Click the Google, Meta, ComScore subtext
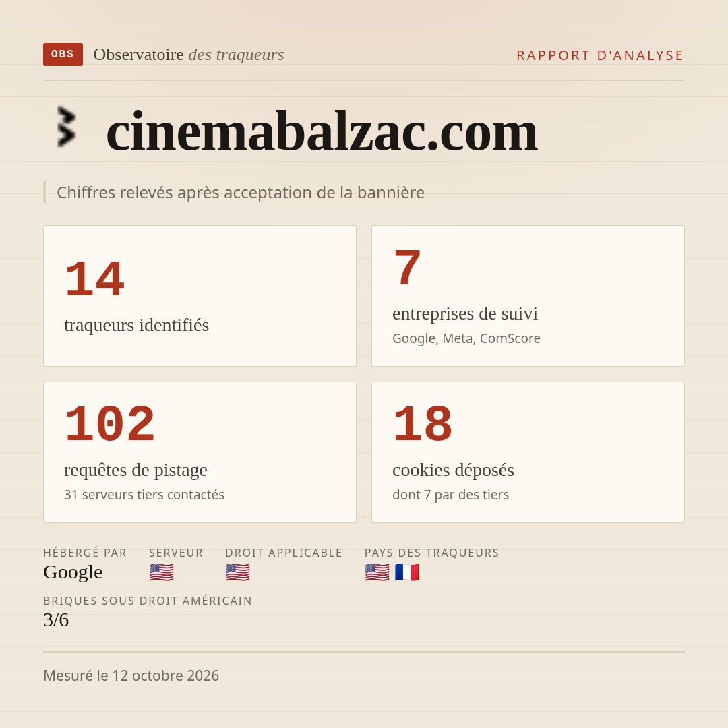Image resolution: width=728 pixels, height=728 pixels. (x=466, y=338)
